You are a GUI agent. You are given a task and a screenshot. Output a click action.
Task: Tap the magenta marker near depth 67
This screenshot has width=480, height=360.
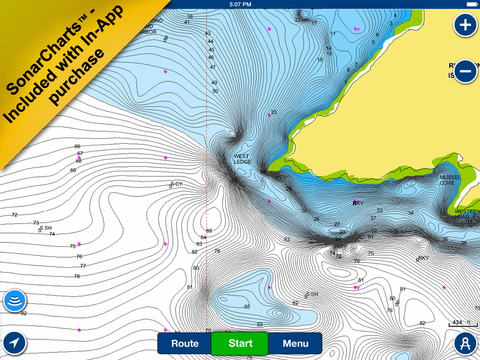pos(79,158)
